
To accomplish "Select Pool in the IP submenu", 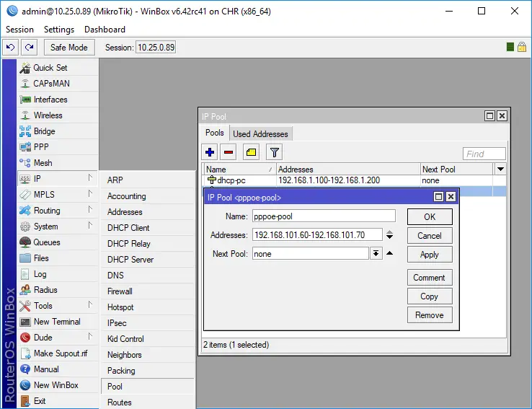I will click(x=148, y=386).
